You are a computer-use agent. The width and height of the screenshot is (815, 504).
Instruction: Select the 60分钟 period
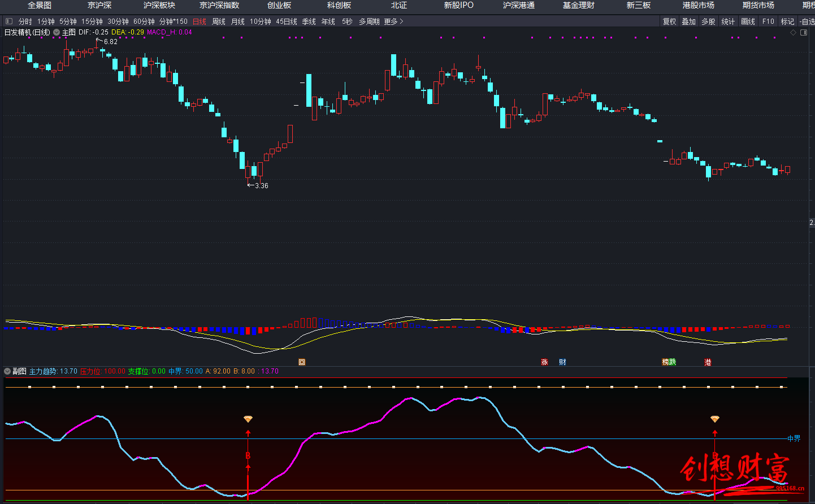[144, 21]
